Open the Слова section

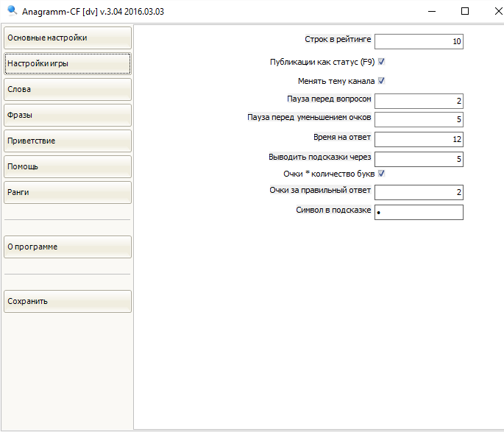68,90
